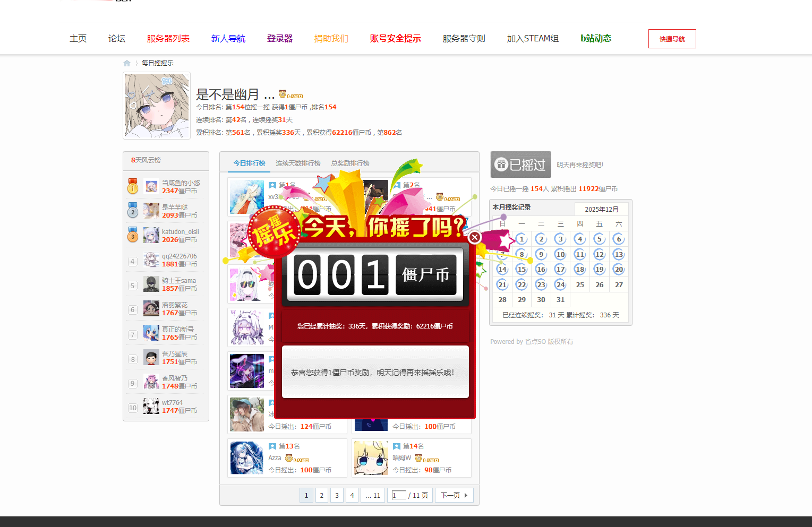Switch to the 连续天数排行榜 tab
812x527 pixels.
pos(298,163)
